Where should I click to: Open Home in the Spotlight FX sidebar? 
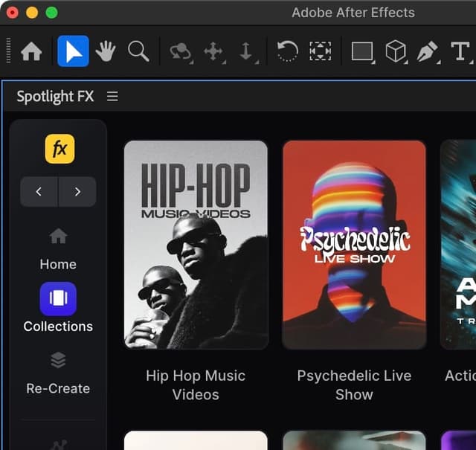(58, 249)
